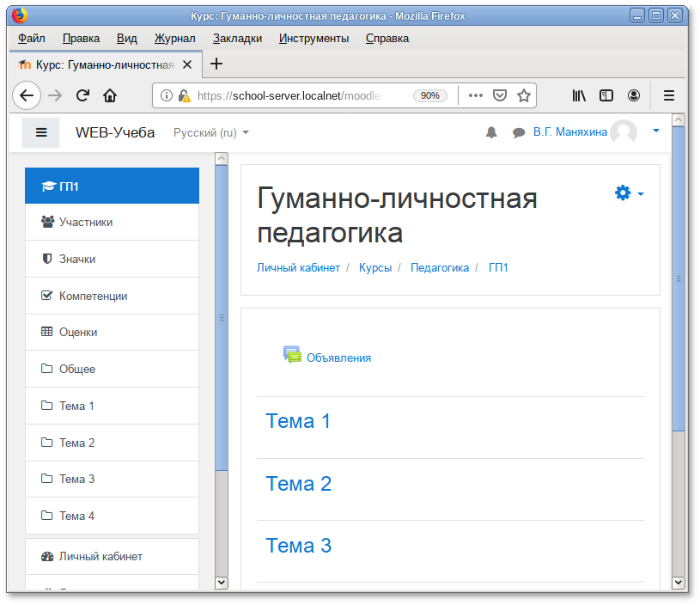Click Личный кабинет breadcrumb link

click(x=298, y=267)
